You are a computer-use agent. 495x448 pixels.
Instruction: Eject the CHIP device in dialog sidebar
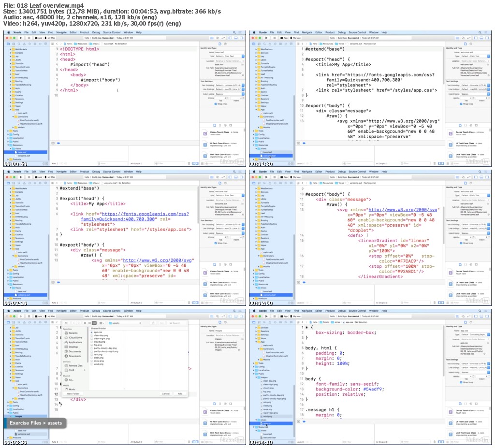click(85, 370)
